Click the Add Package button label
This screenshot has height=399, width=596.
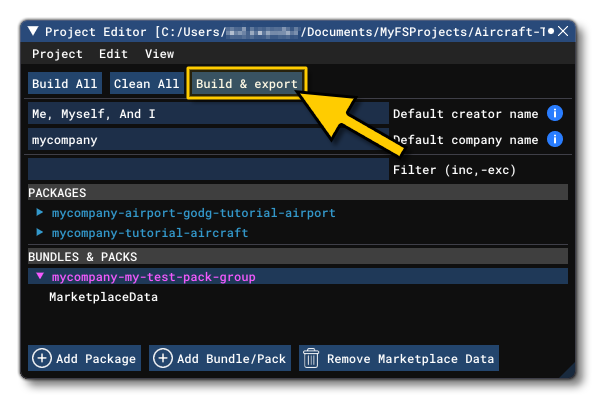tap(96, 358)
